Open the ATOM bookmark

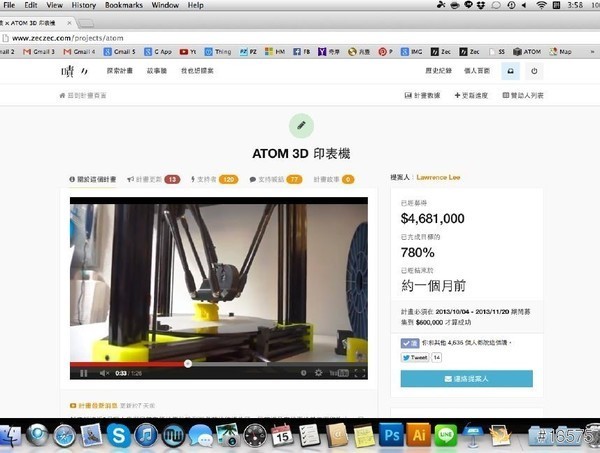[527, 52]
